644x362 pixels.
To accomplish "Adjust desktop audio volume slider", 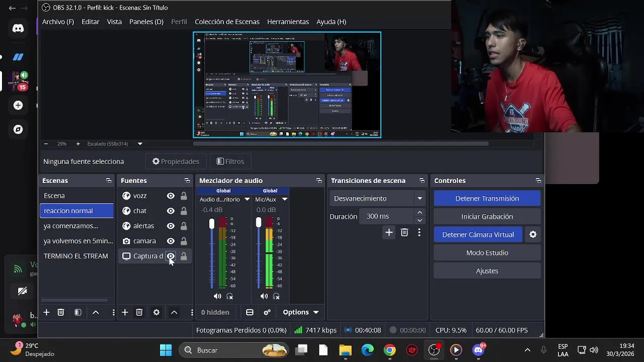I will (x=212, y=223).
